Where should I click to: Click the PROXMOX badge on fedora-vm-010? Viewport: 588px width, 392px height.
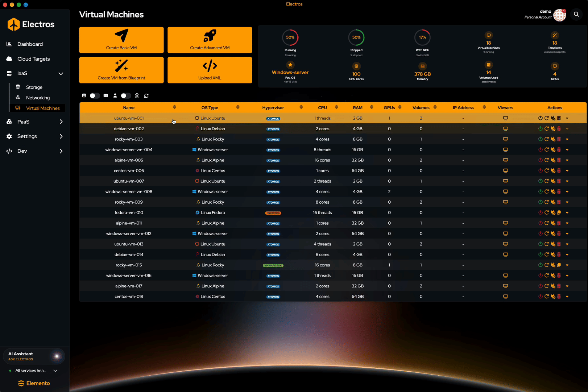click(x=273, y=213)
